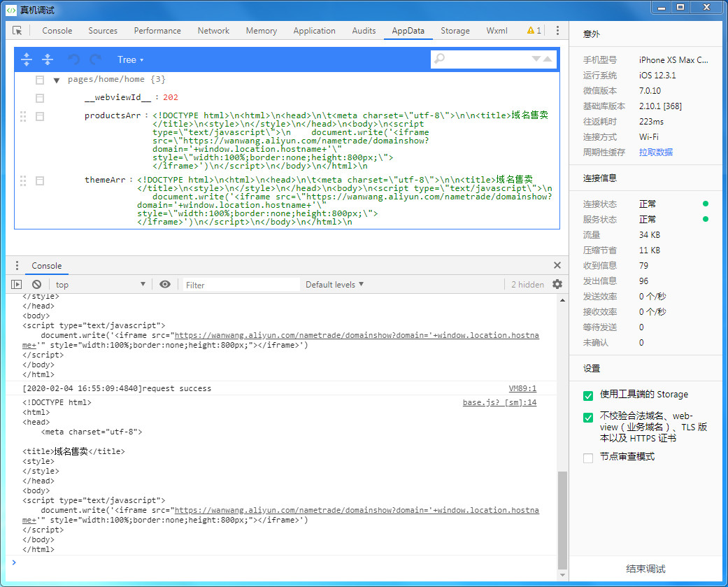Open the Application tab
Screen dimensions: 728x587
point(314,31)
